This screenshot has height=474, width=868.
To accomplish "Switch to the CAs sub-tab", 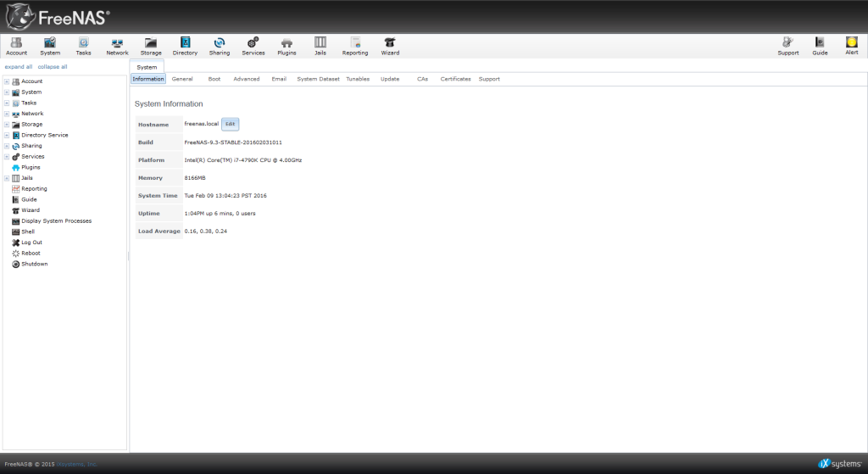I will pos(422,79).
